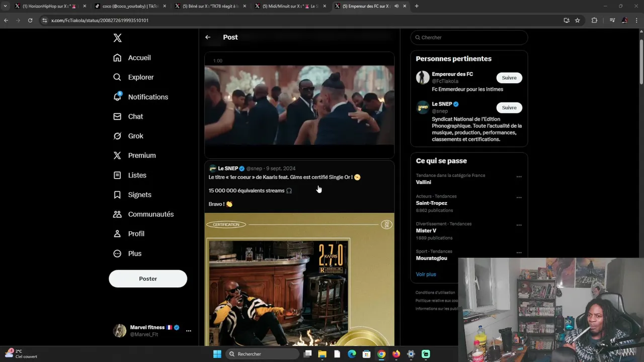Open Marvel fitness account avatar

point(120,330)
